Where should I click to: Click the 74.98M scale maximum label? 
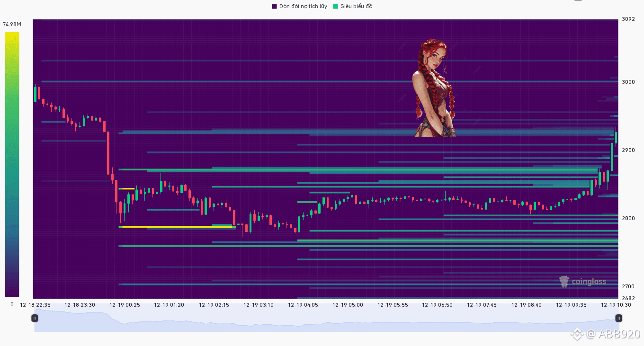(12, 24)
